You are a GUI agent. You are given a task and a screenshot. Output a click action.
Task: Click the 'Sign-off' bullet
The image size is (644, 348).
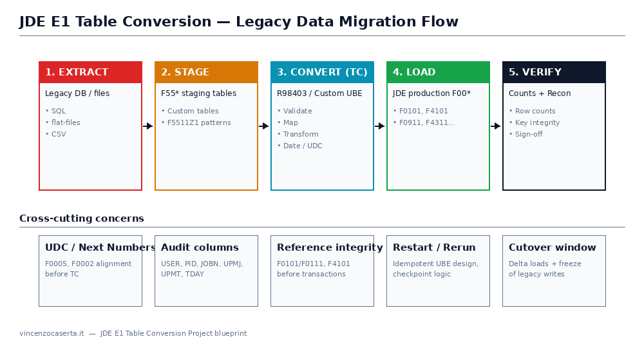(x=526, y=134)
